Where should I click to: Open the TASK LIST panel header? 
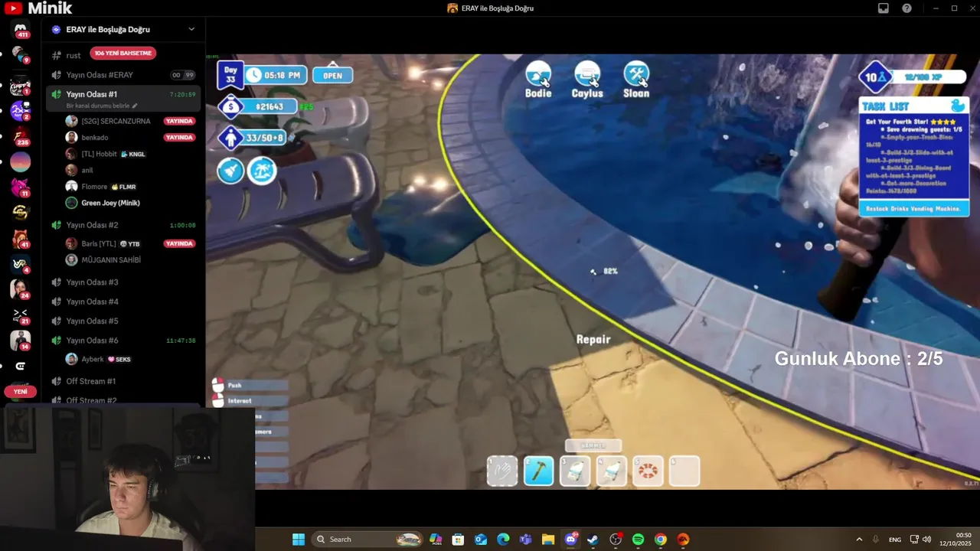[x=913, y=106]
